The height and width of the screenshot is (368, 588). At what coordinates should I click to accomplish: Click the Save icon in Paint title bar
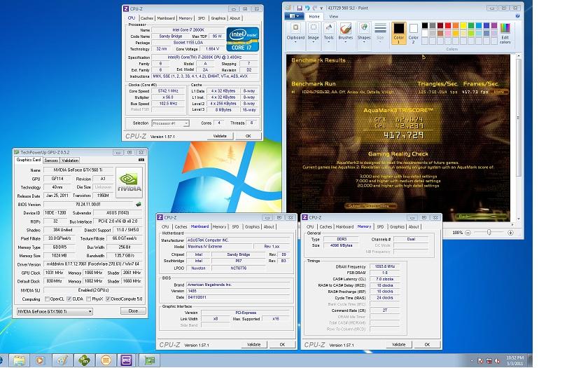point(300,8)
